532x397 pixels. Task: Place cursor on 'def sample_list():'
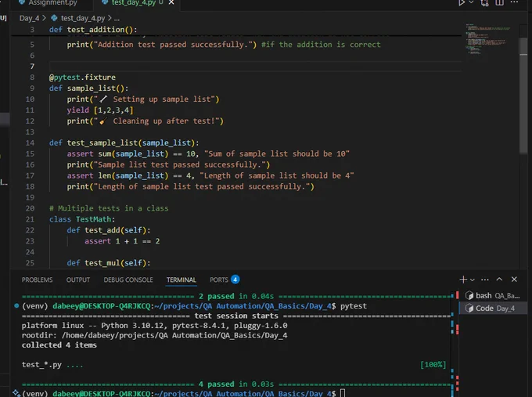(x=89, y=88)
